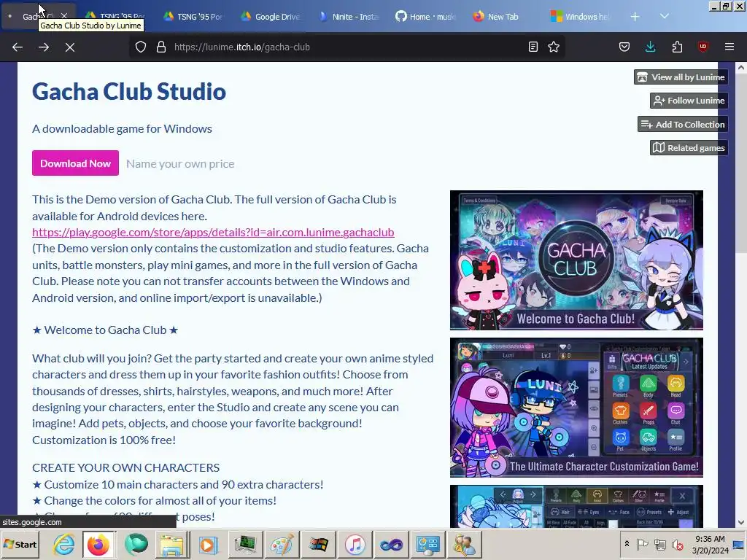Click '★ Welcome to Gacha Club ★' text
This screenshot has height=560, width=747.
tap(105, 330)
